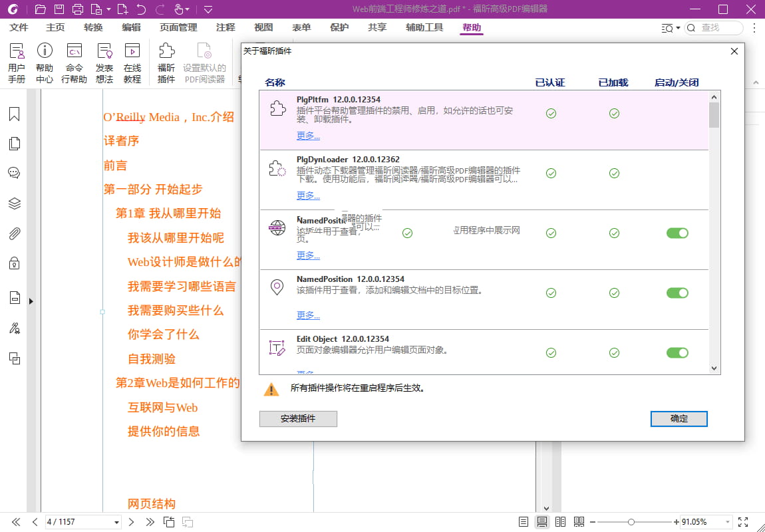This screenshot has width=765, height=532.
Task: Disable the Edit Object plugin toggle
Action: pos(677,352)
